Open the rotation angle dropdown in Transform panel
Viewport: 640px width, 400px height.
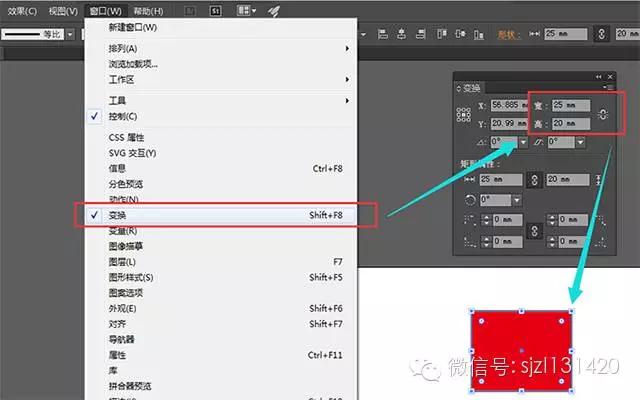[x=521, y=143]
